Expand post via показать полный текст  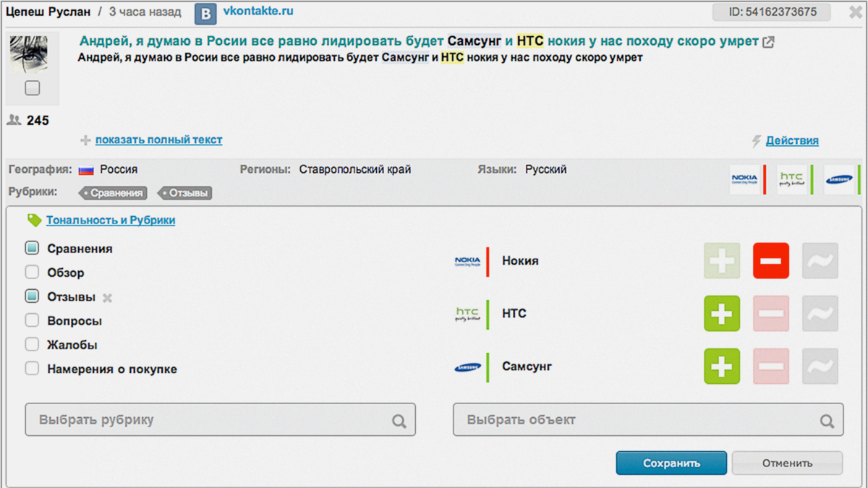(x=158, y=140)
